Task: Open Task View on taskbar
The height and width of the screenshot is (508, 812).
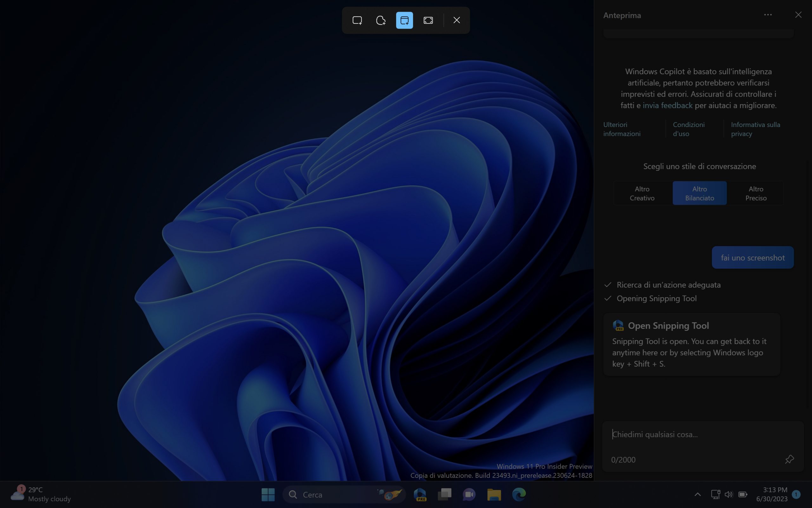Action: click(x=445, y=495)
